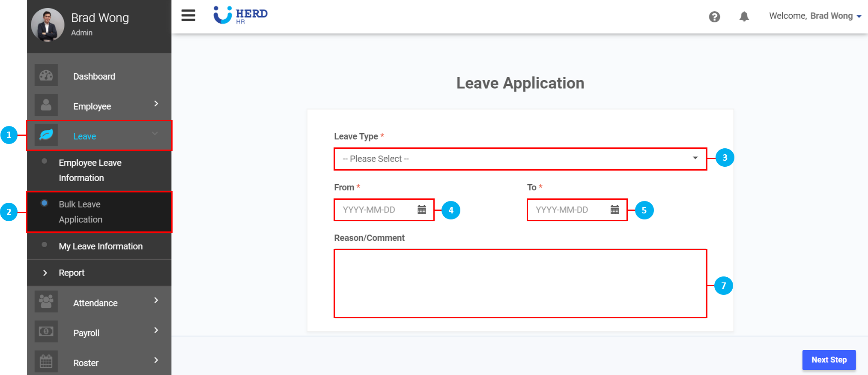Screen dimensions: 868x375
Task: Click the Payroll money icon
Action: 46,332
